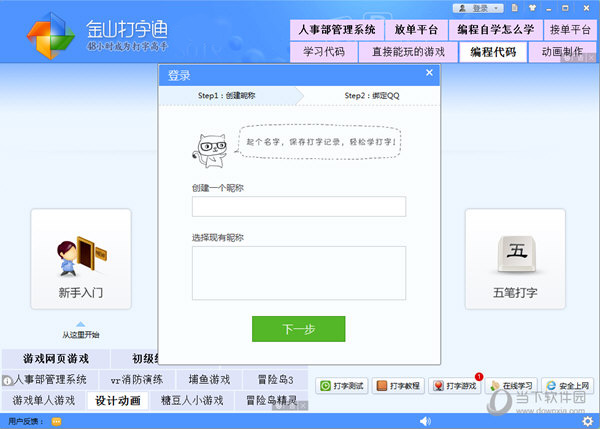
Task: Click the speaker volume icon in the status bar
Action: point(425,421)
